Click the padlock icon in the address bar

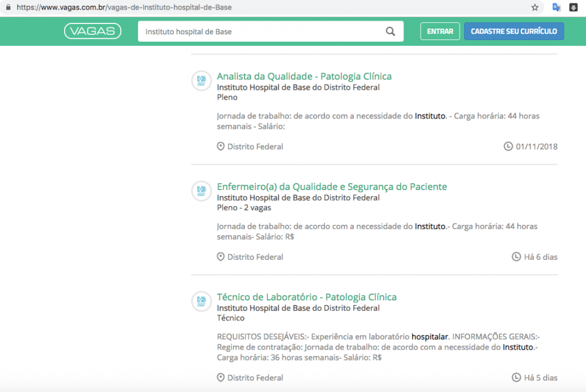coord(8,8)
